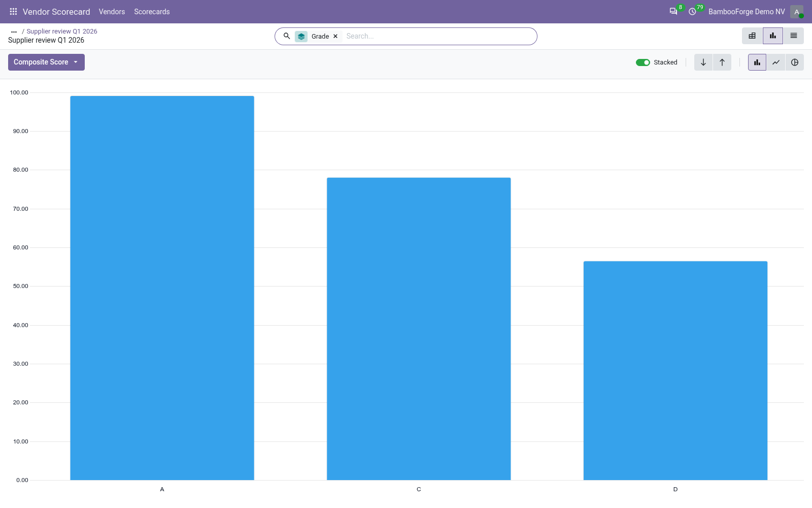
Task: Click the 50.00 axis label
Action: [21, 286]
